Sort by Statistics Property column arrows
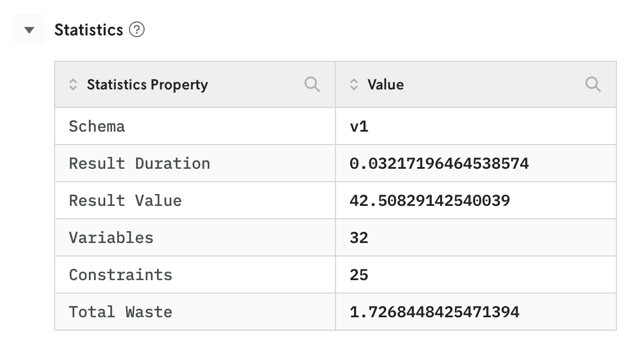This screenshot has height=360, width=644. pyautogui.click(x=73, y=84)
